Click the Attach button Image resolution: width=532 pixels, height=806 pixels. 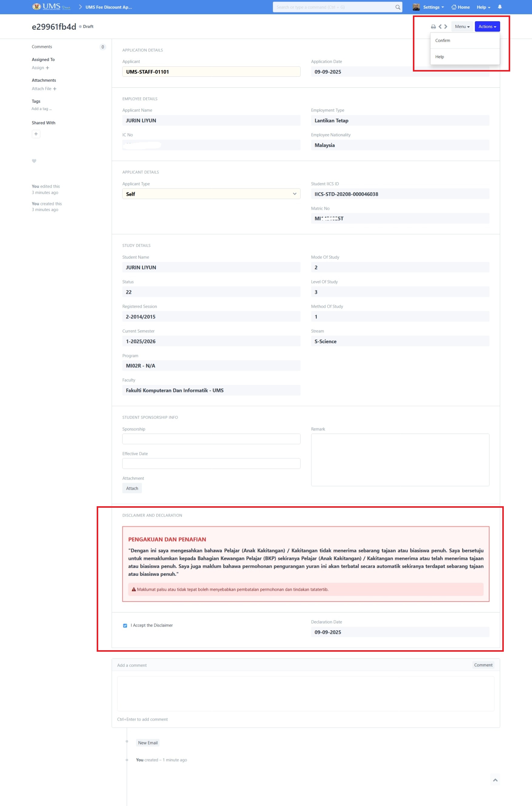132,489
